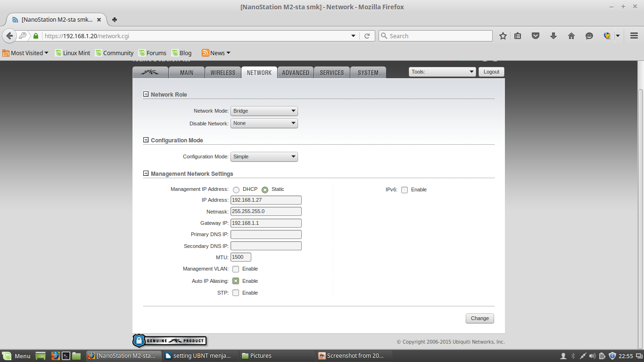644x362 pixels.
Task: Open the SERVICES tab
Action: tap(332, 73)
